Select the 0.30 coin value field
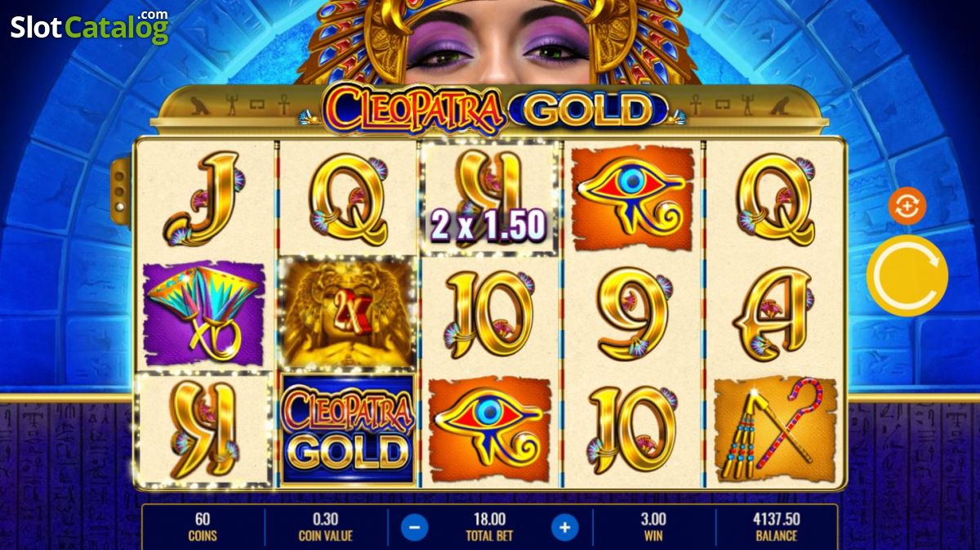Viewport: 980px width, 550px height. [x=326, y=527]
